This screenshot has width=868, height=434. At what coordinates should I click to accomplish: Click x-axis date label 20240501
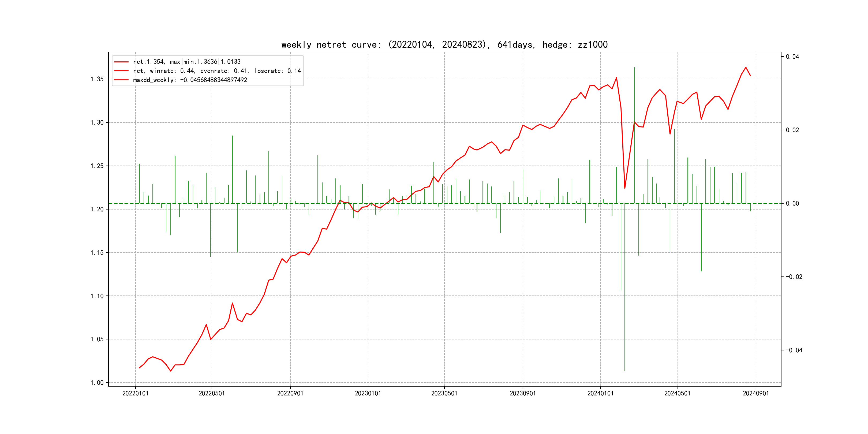[x=677, y=393]
